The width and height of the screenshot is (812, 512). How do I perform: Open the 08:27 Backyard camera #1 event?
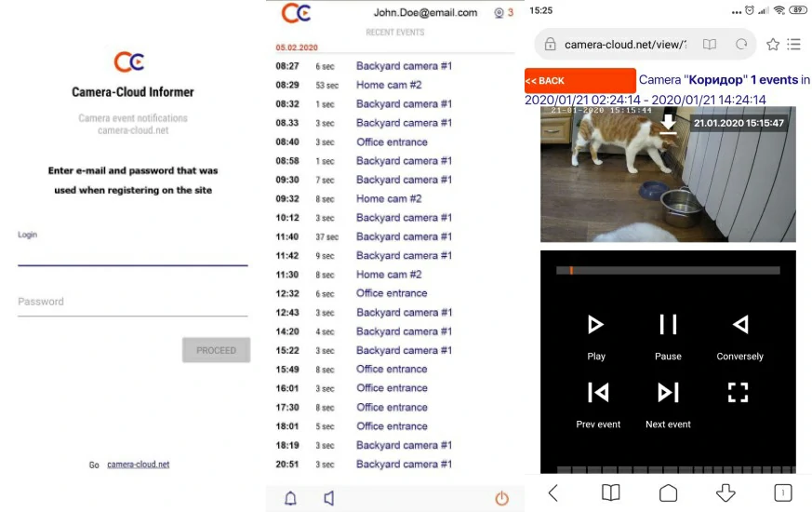pos(364,66)
